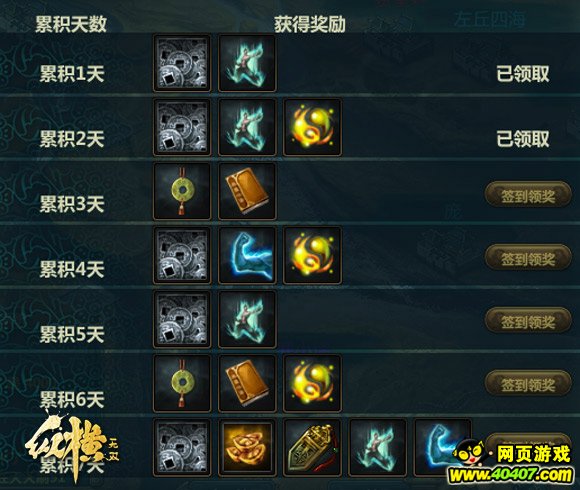
Task: Select the jade coin pendant in day 3 row
Action: tap(182, 191)
